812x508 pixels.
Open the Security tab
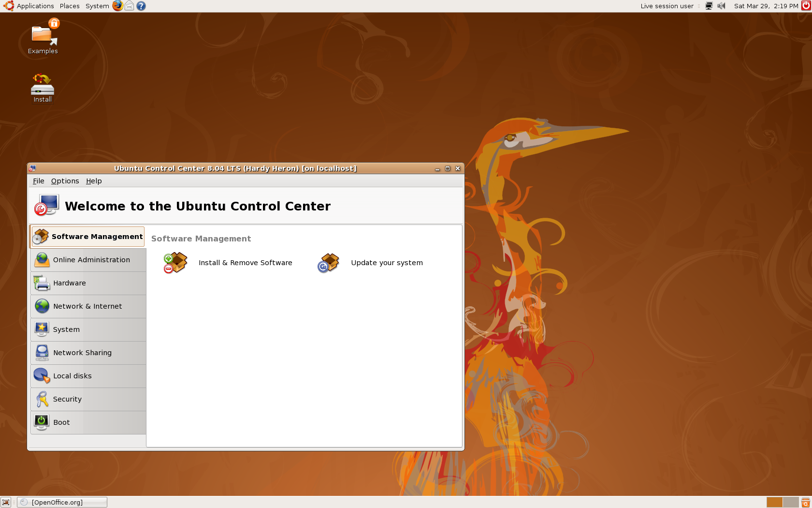tap(88, 399)
